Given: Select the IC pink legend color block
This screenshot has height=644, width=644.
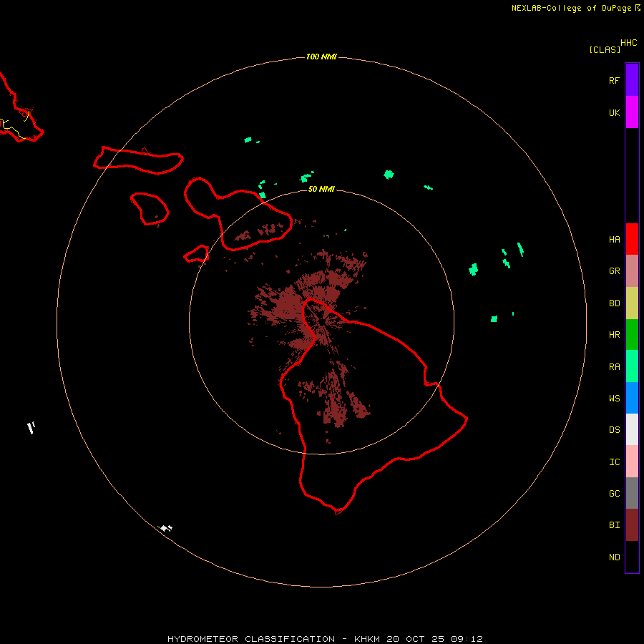Looking at the screenshot, I should [x=632, y=462].
